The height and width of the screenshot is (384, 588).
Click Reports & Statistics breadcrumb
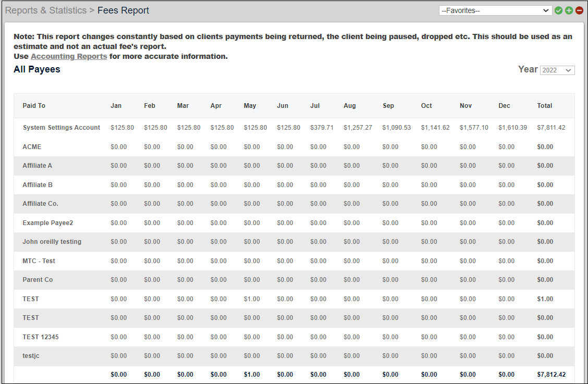tap(46, 10)
